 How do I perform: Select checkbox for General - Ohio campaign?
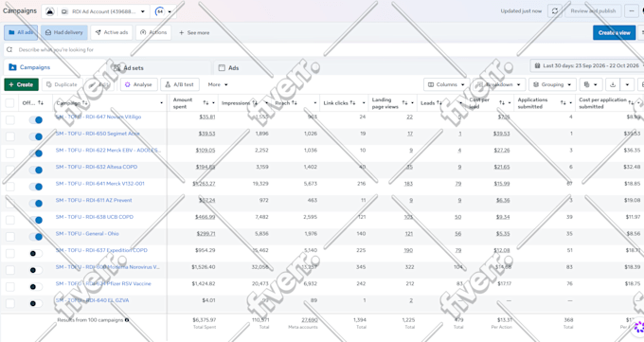pos(9,237)
